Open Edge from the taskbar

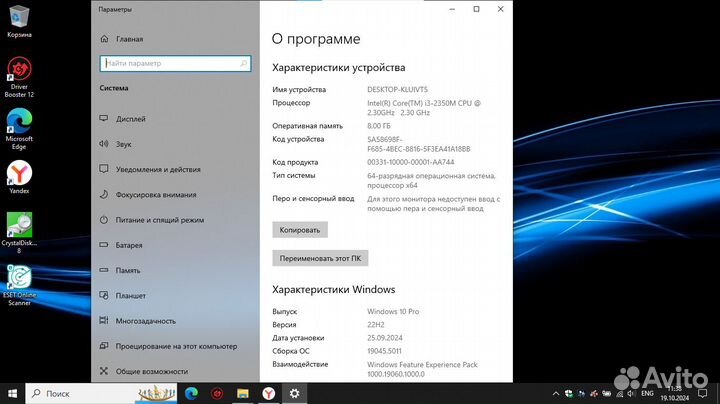point(191,393)
